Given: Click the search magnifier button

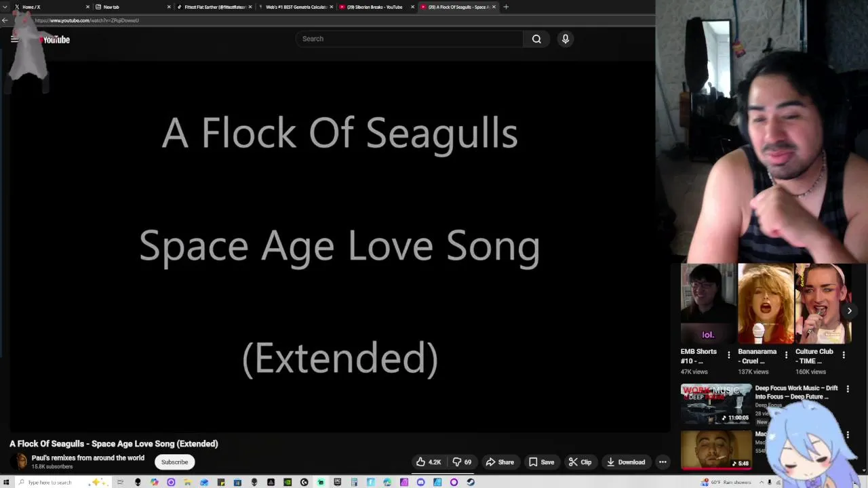Looking at the screenshot, I should click(x=536, y=39).
